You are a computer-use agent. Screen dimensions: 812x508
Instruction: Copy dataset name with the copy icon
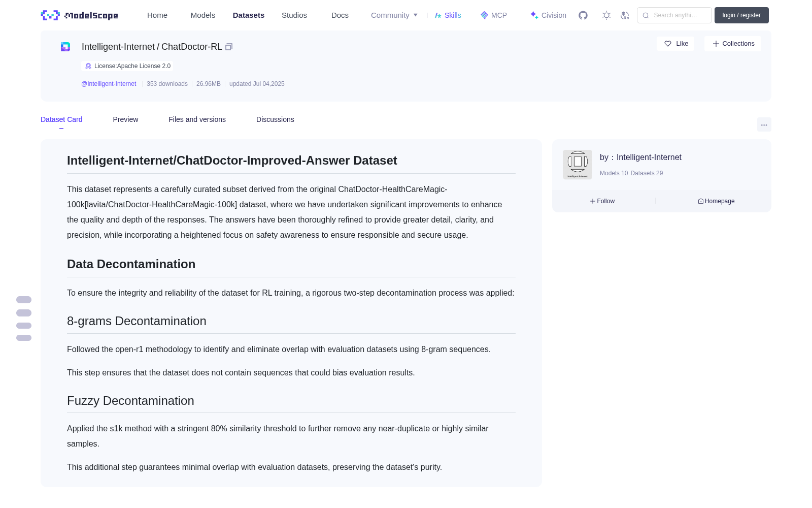pos(229,47)
